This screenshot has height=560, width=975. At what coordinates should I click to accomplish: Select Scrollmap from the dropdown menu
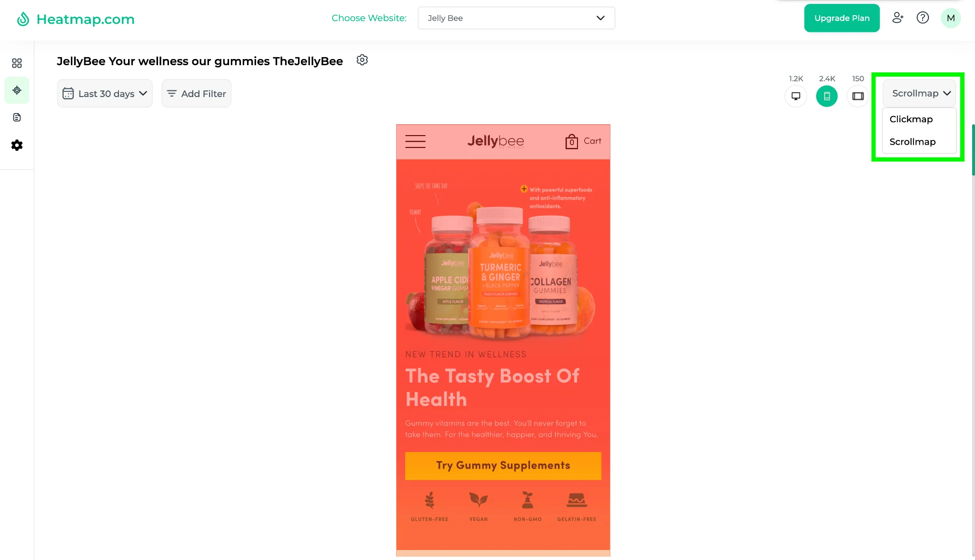(912, 141)
